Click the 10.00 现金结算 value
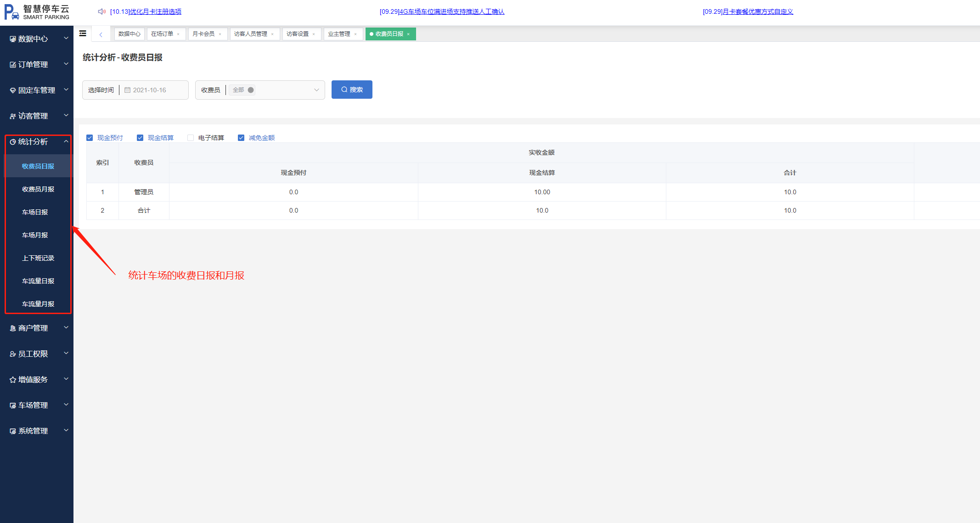 point(542,192)
